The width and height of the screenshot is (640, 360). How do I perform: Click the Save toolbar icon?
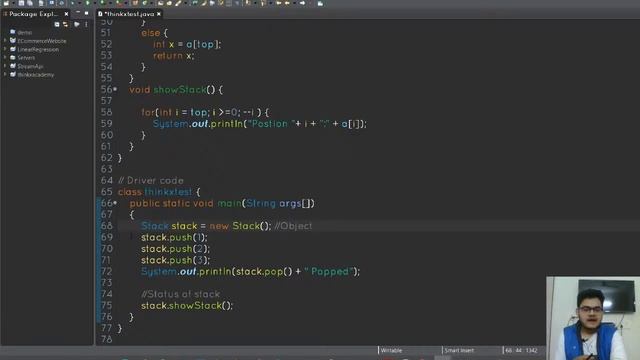21,3
